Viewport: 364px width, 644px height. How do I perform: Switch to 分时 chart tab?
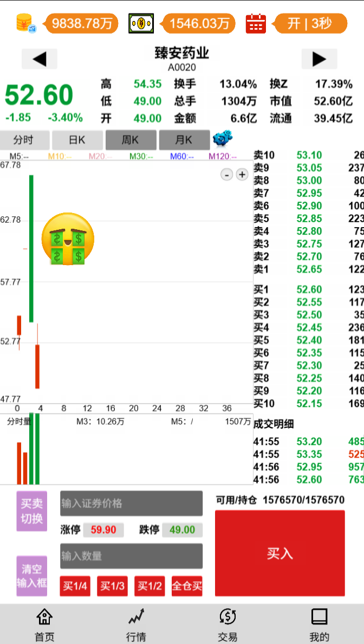click(x=24, y=140)
